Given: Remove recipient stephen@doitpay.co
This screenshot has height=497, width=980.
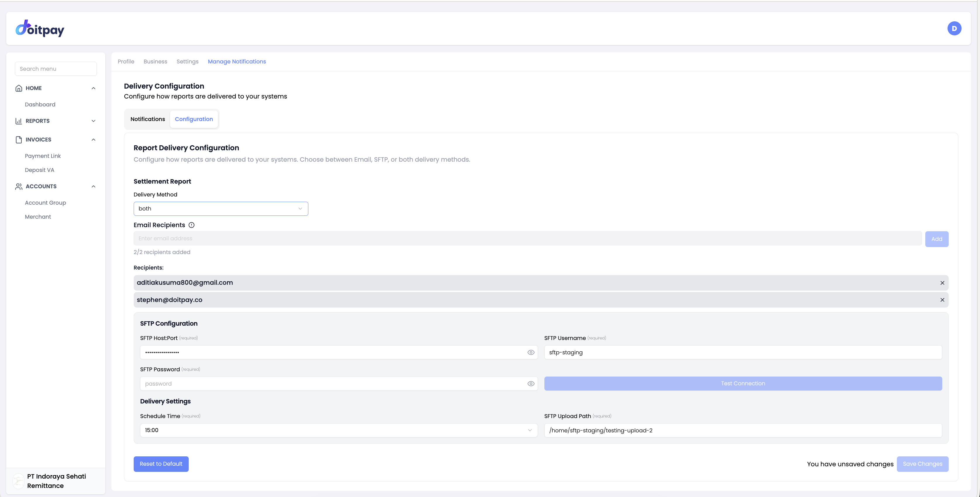Looking at the screenshot, I should (942, 300).
